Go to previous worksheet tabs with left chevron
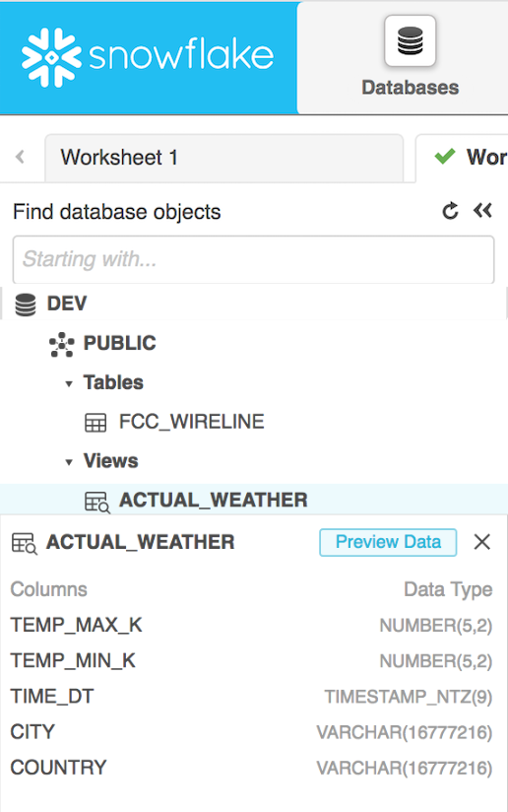508x812 pixels. [20, 157]
